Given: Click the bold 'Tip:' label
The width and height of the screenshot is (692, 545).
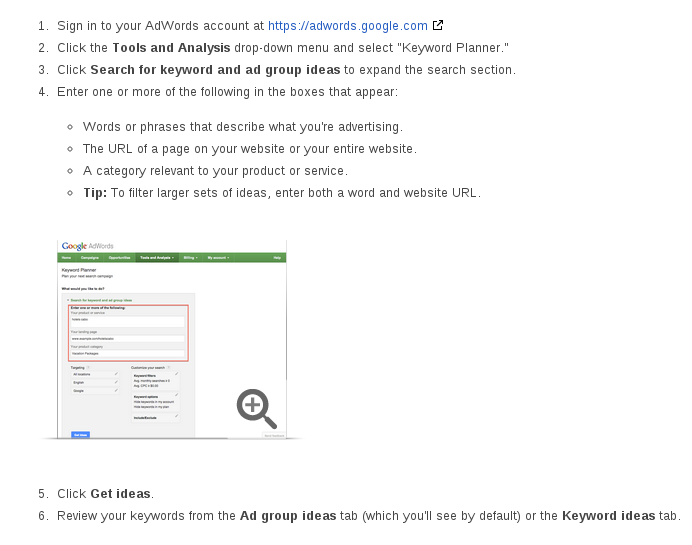Looking at the screenshot, I should point(95,193).
